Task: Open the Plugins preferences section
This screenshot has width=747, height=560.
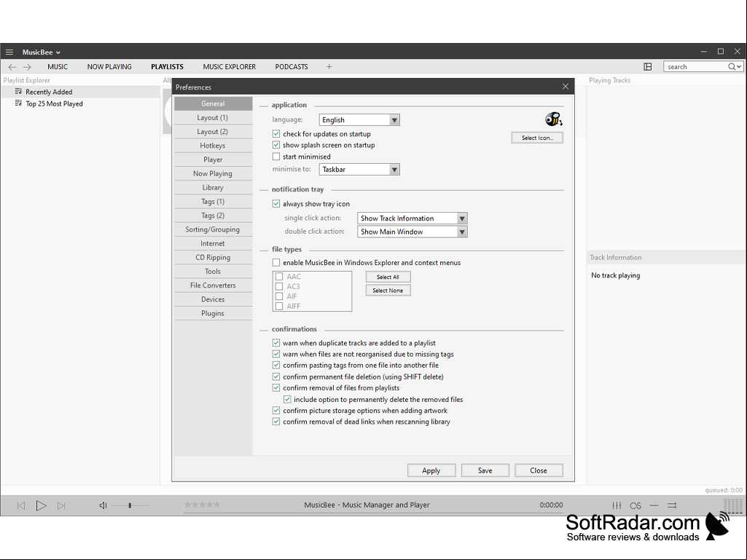Action: point(213,313)
